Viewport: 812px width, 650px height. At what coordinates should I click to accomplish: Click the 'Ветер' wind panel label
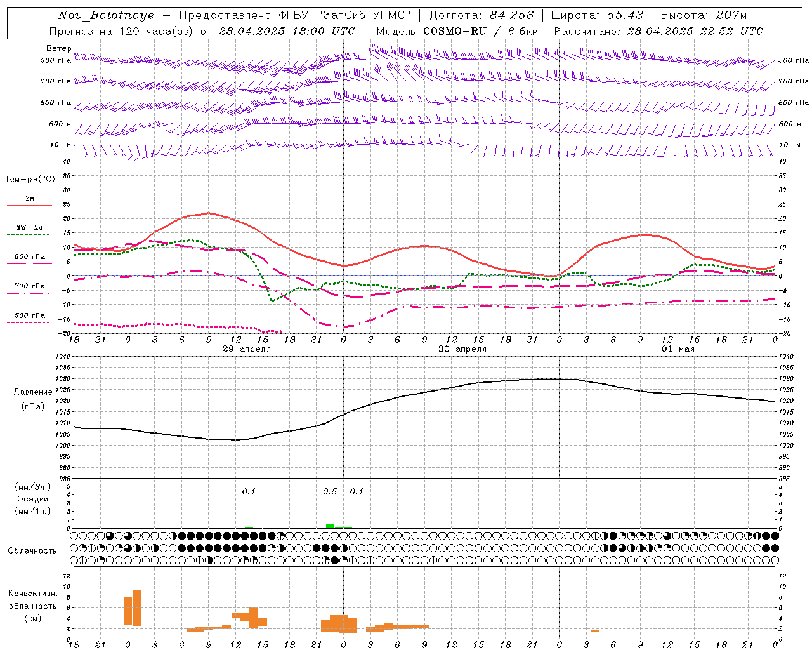point(58,48)
